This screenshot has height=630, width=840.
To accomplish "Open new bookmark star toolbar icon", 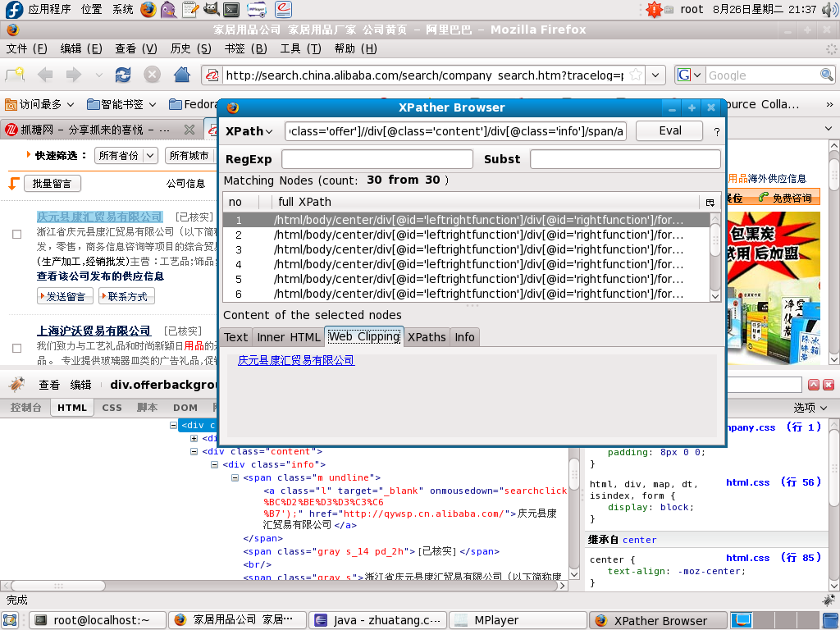I will tap(15, 75).
